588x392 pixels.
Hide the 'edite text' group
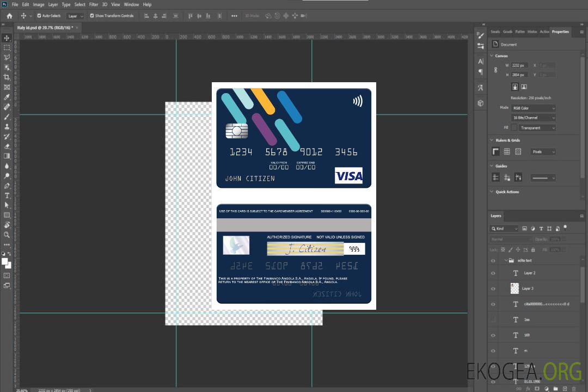(493, 261)
